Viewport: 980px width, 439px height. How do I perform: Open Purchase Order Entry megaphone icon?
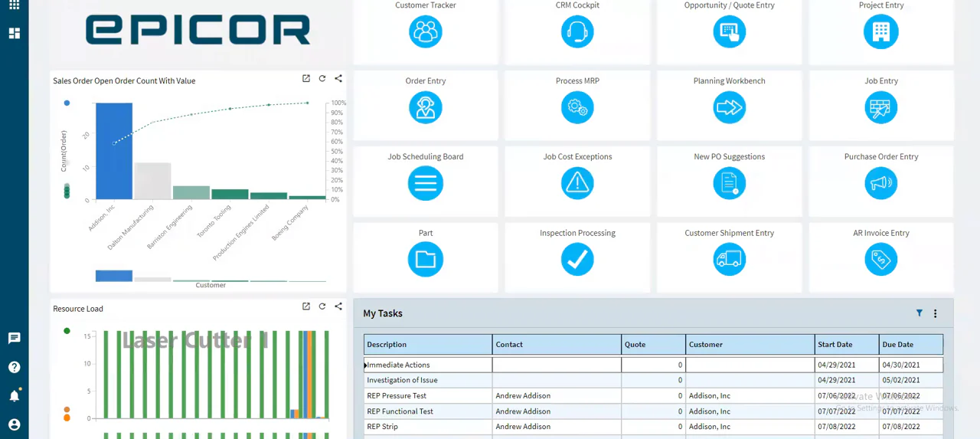tap(881, 183)
